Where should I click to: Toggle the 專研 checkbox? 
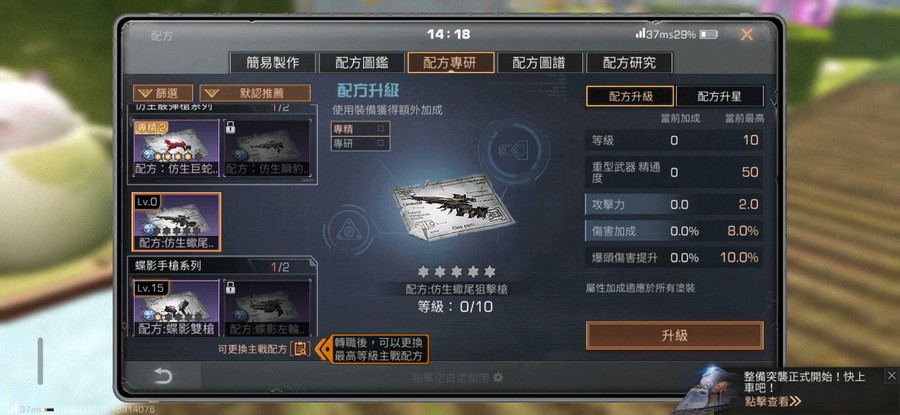point(381,143)
